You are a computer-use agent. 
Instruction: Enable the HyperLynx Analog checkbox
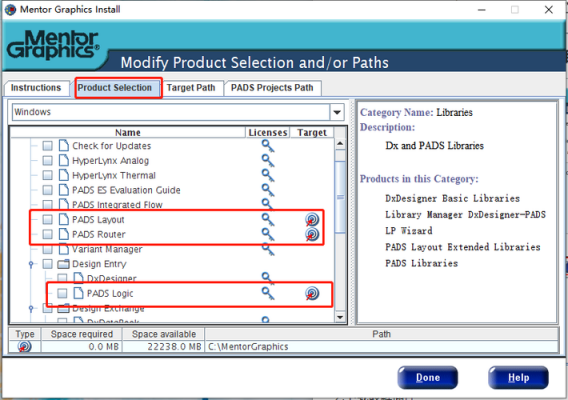(47, 161)
